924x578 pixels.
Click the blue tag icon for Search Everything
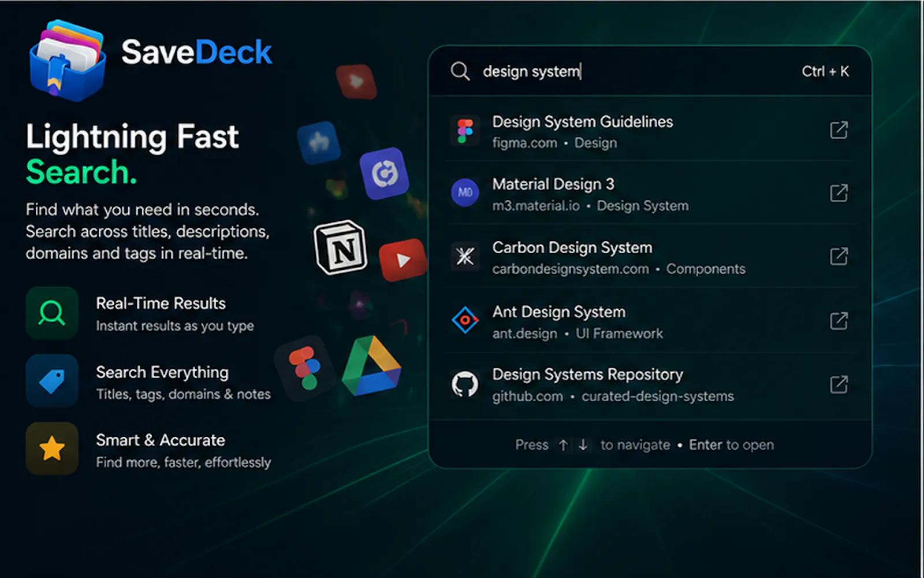point(52,381)
